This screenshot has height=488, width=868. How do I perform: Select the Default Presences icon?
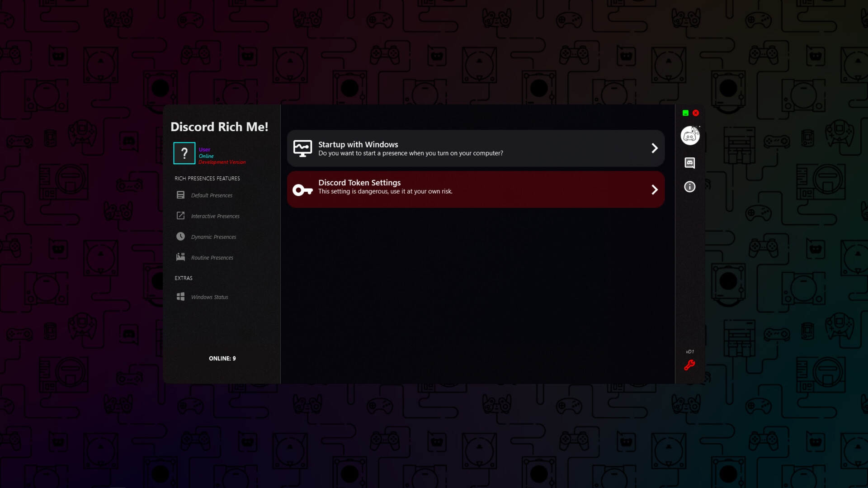click(180, 195)
